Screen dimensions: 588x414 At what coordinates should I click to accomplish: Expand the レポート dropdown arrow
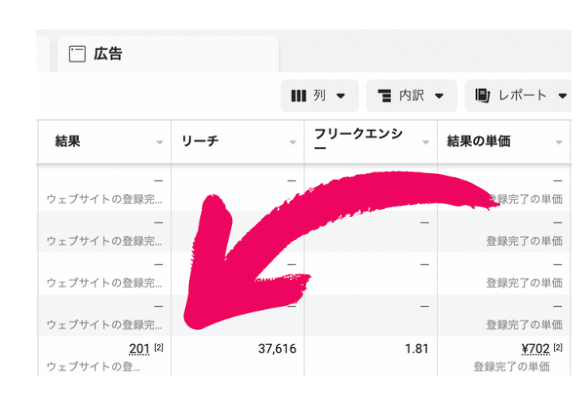[x=562, y=96]
